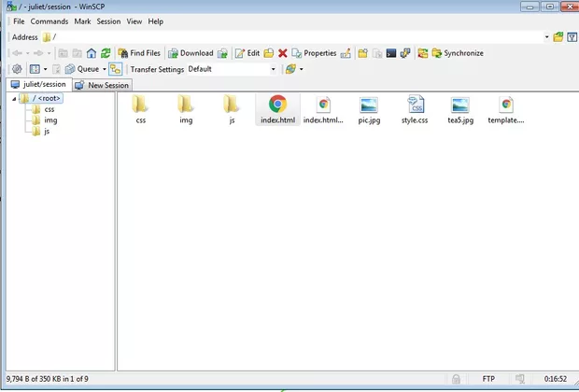Open Properties from the toolbar
This screenshot has width=579, height=392.
pyautogui.click(x=314, y=53)
